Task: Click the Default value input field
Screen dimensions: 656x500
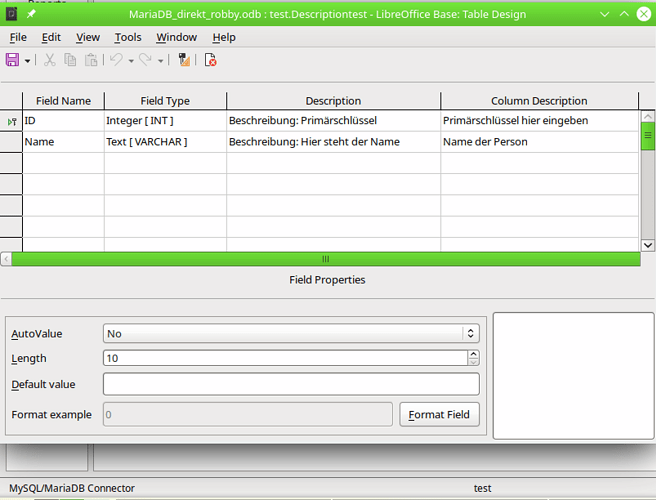Action: point(291,384)
